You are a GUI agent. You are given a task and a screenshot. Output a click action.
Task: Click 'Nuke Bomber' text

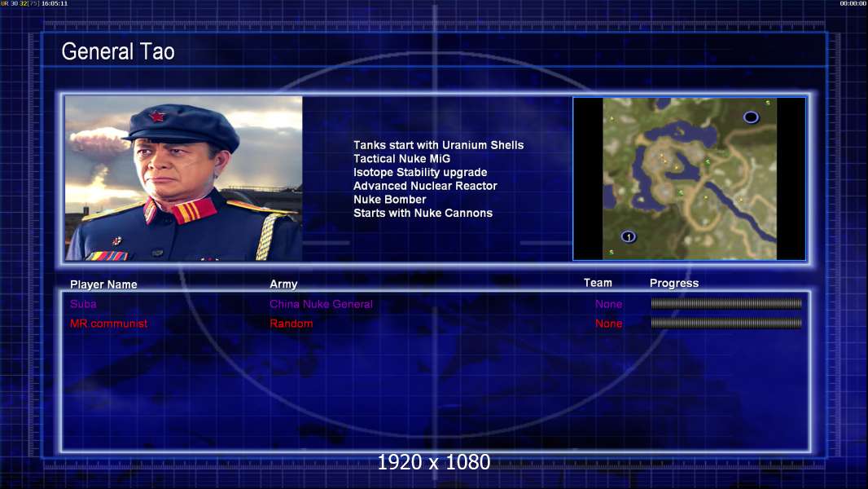point(390,200)
